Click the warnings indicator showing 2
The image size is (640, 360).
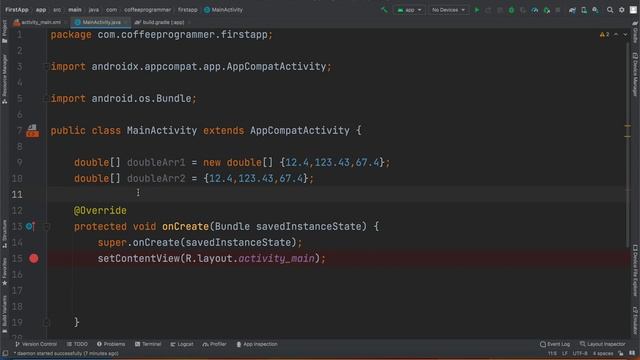point(604,35)
